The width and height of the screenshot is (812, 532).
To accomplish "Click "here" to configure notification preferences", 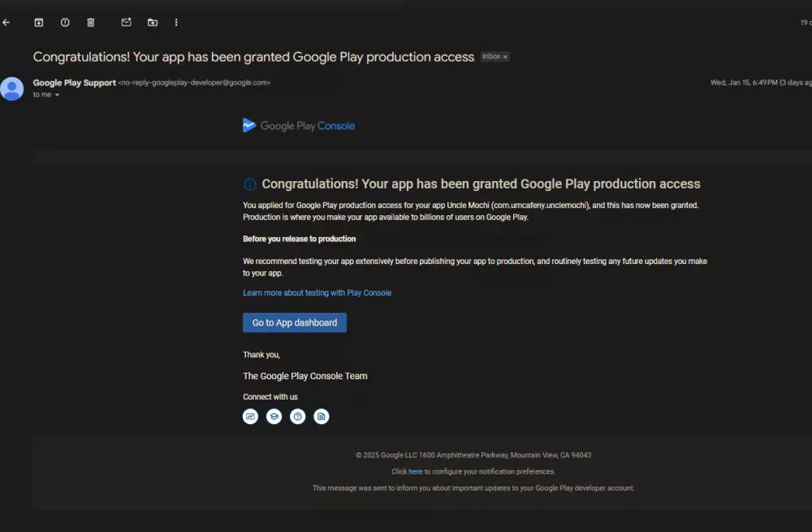I will [415, 472].
